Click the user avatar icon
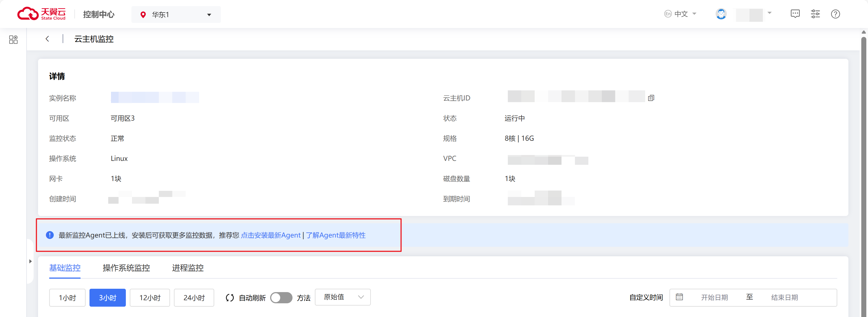Screen dimensions: 868x317 721,14
